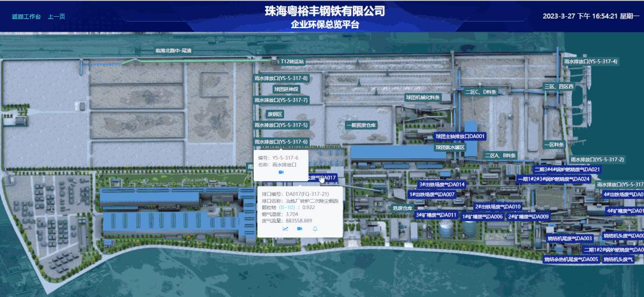The width and height of the screenshot is (644, 297).
Task: Select 球团氨水罐区 label
Action: point(450,147)
